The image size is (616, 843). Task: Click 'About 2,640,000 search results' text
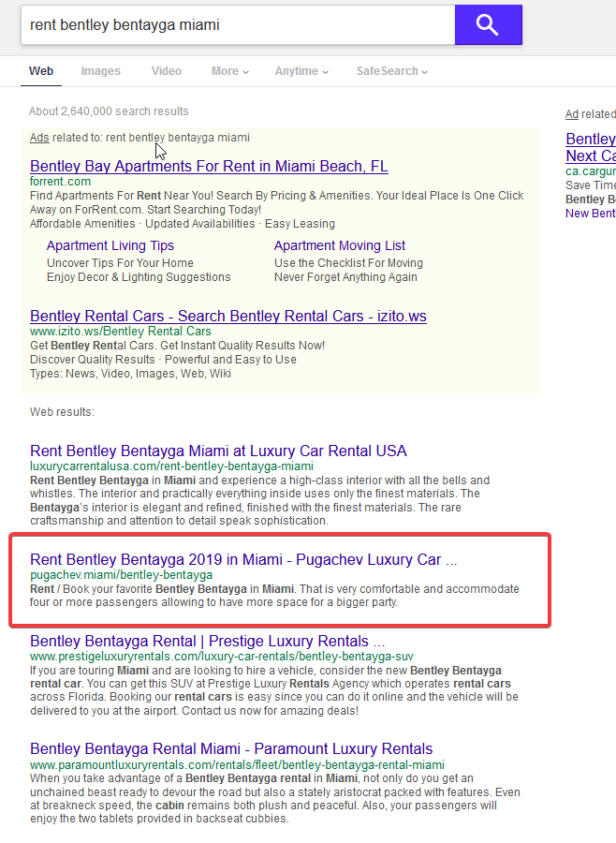point(109,111)
